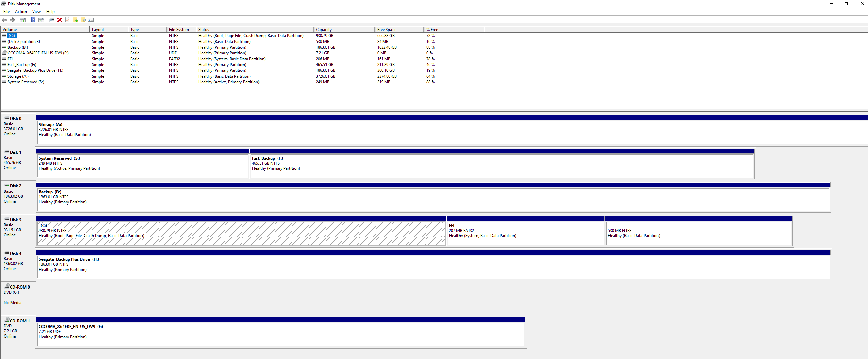Select CCCOMA_X64FRE_EN-US_DV9 partition on CD-ROM 1
Screen dimensions: 868x359
281,332
